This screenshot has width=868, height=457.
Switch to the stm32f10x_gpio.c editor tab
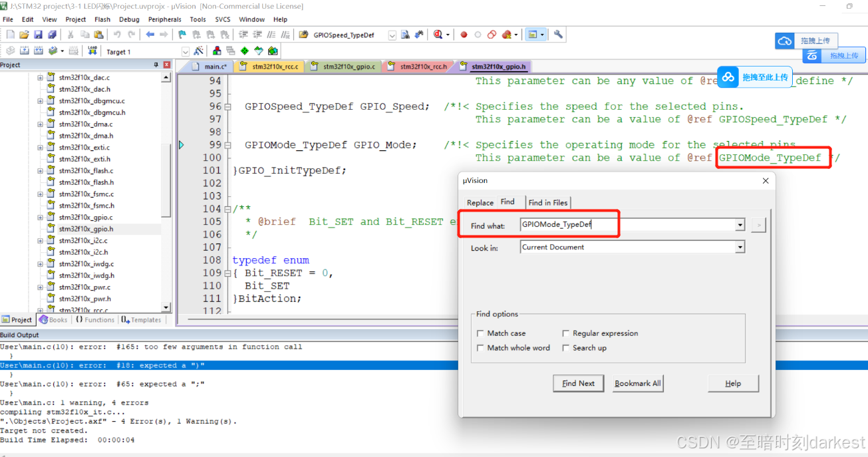[343, 67]
